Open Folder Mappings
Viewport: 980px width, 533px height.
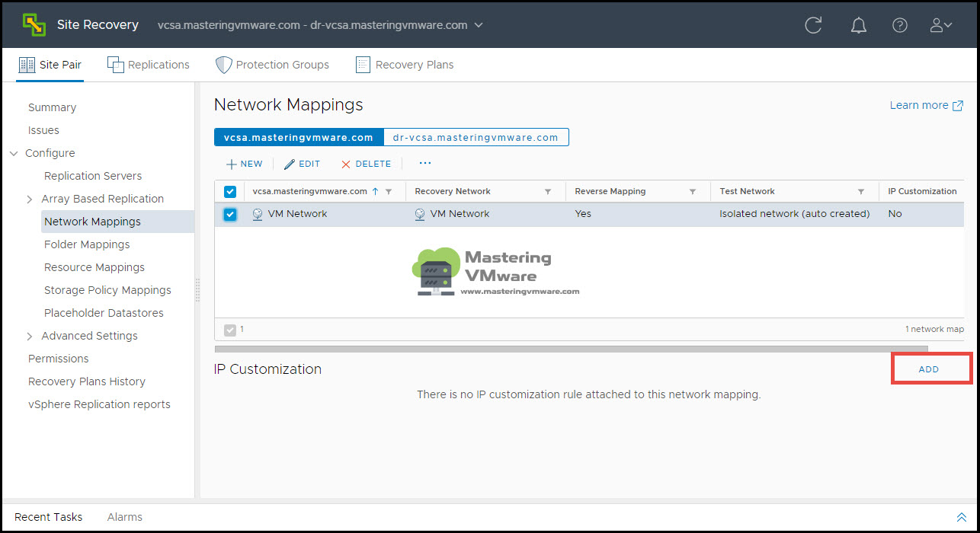pos(87,244)
